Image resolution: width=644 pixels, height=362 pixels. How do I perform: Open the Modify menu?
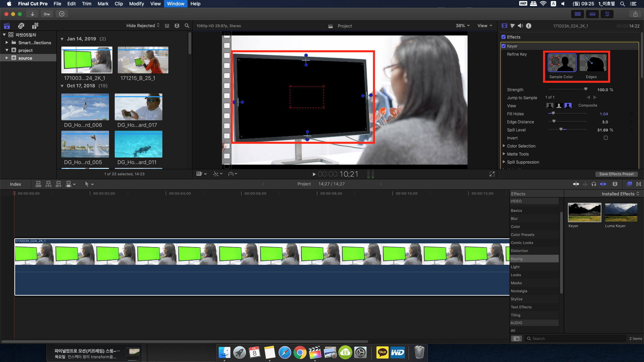click(136, 4)
